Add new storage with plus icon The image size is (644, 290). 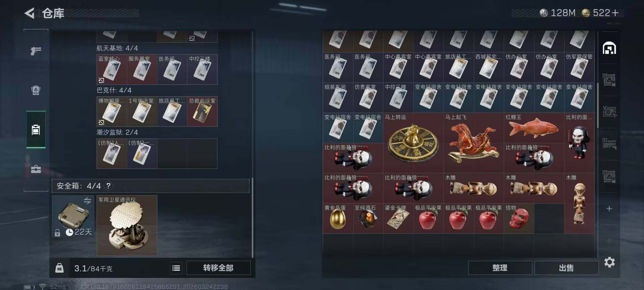[x=609, y=209]
